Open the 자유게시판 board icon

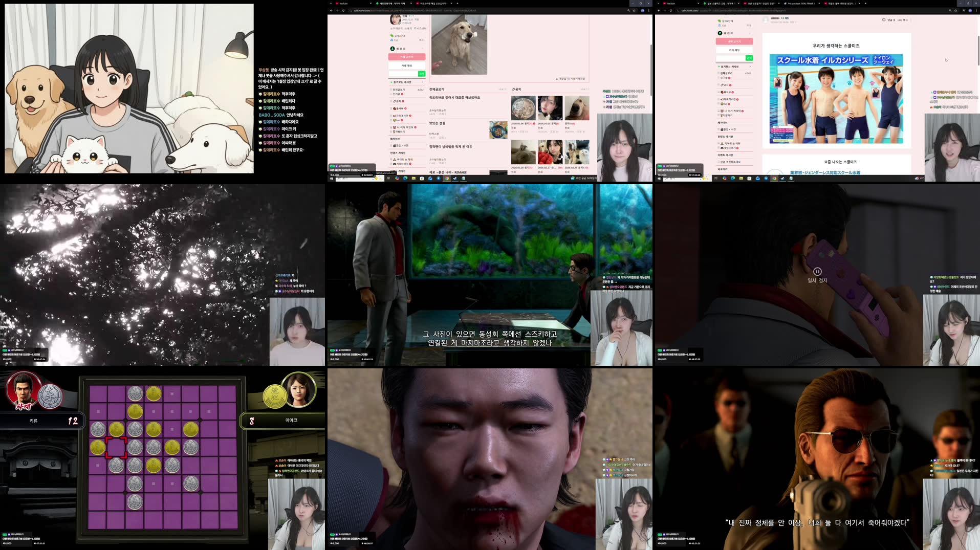[x=722, y=99]
